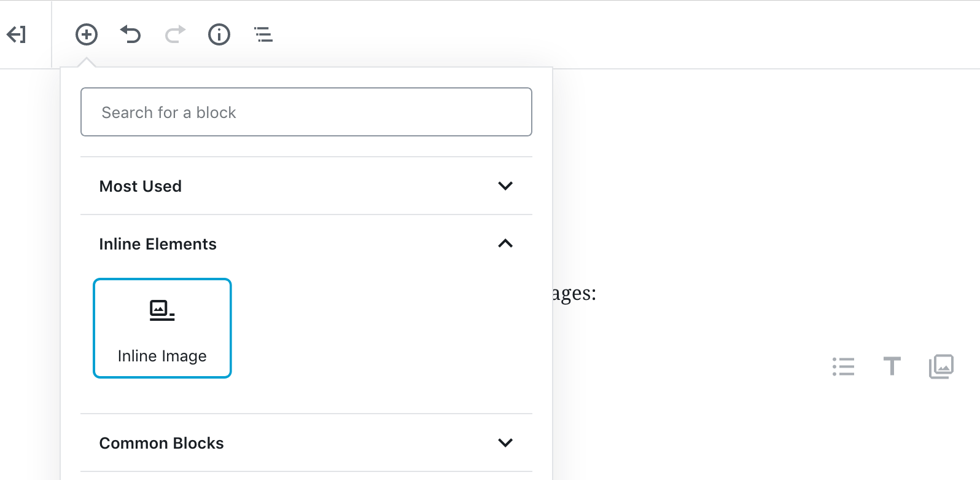Add text using the T icon
The width and height of the screenshot is (980, 480).
[892, 366]
